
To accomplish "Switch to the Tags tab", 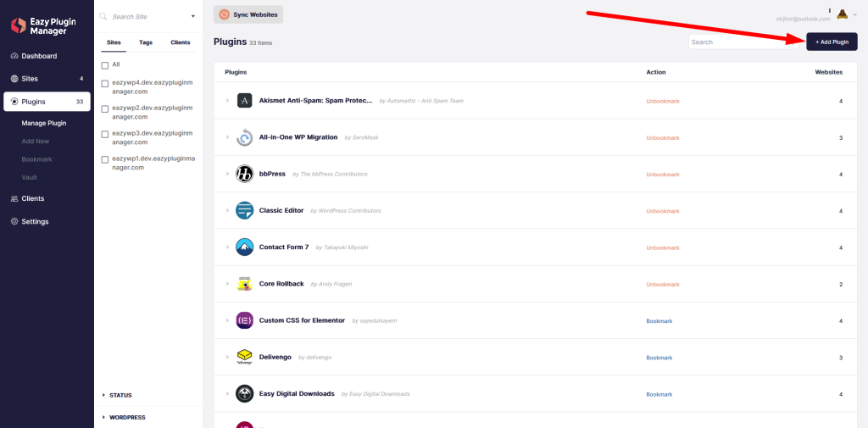I will tap(146, 42).
